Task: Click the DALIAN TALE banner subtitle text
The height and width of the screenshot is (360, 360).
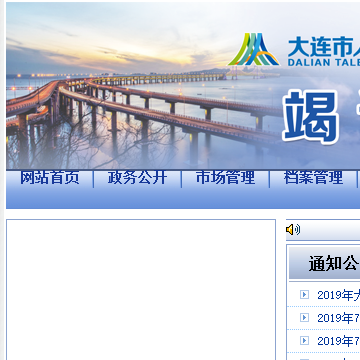Action: 324,62
